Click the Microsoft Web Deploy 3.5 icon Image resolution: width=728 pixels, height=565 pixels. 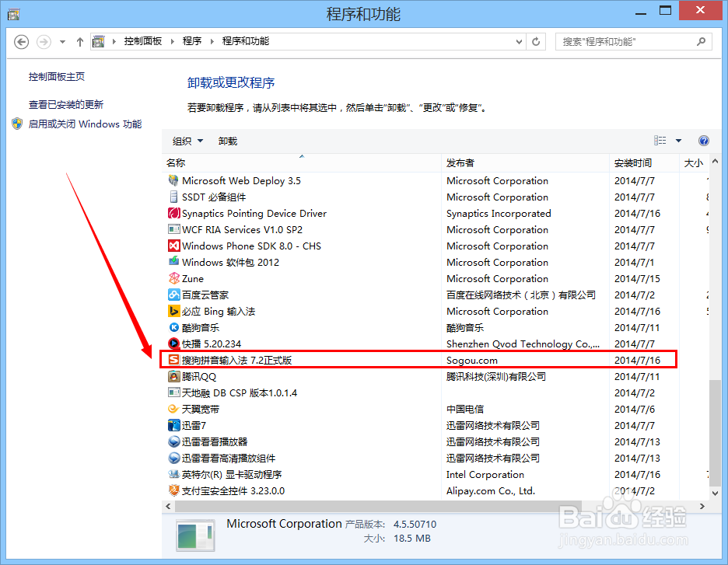click(x=173, y=180)
